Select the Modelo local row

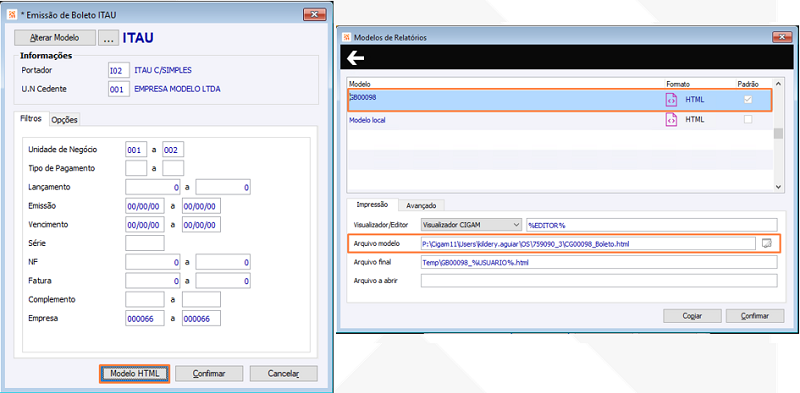[559, 120]
